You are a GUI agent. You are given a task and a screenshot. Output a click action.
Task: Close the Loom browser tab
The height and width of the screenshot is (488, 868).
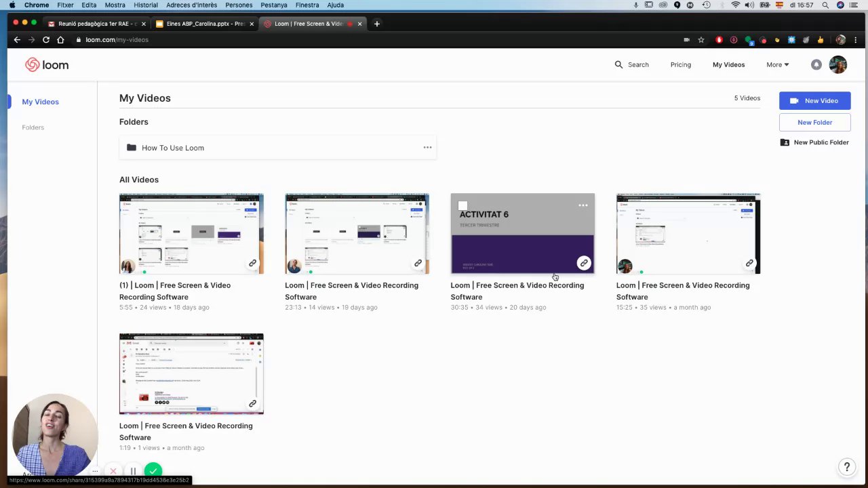(359, 24)
